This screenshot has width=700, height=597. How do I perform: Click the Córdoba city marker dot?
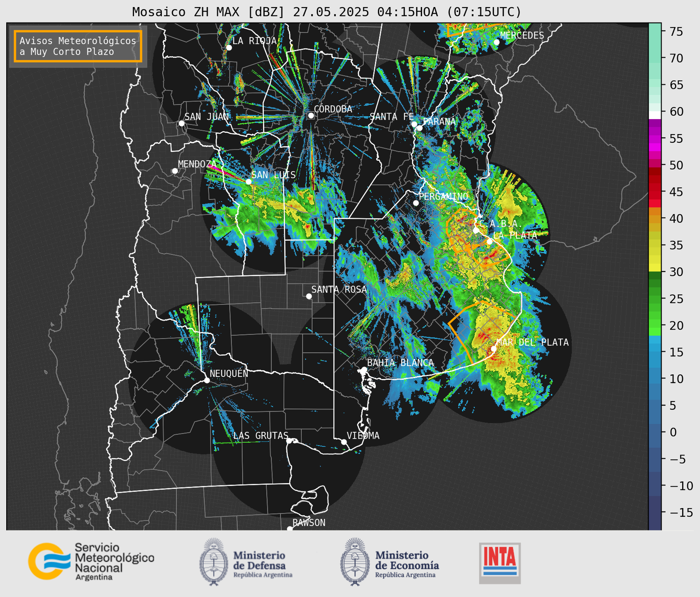point(311,115)
